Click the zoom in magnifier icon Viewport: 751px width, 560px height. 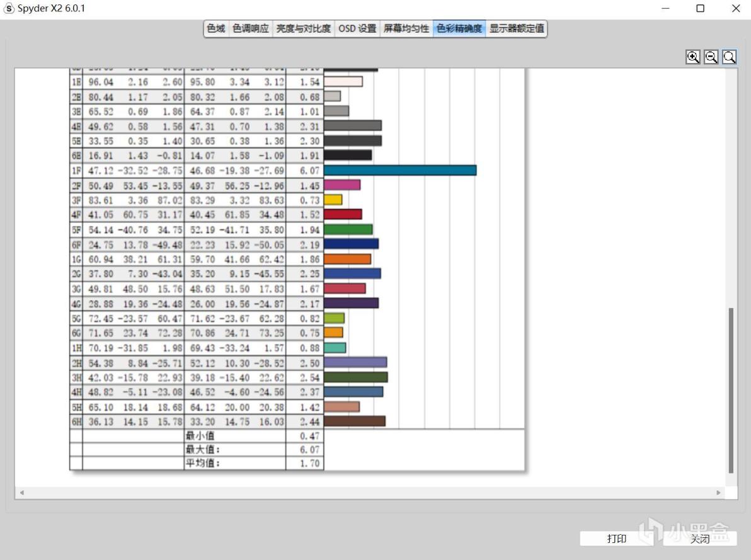692,57
